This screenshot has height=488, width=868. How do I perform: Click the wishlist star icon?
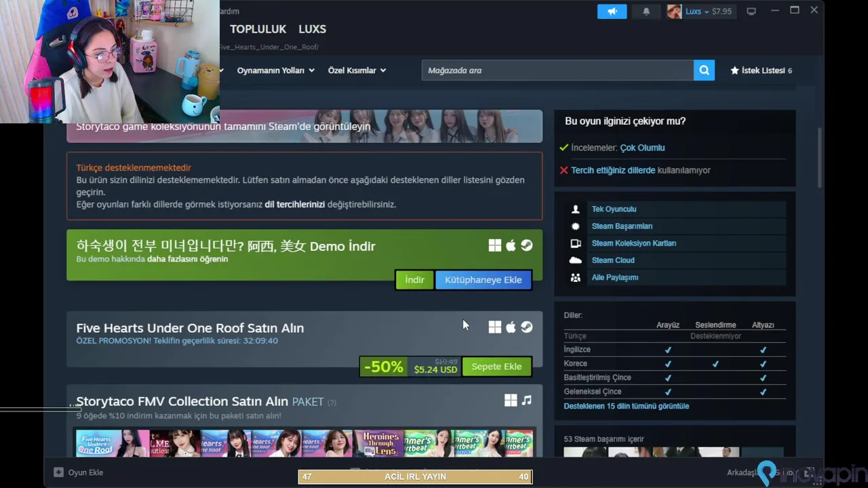pos(734,70)
